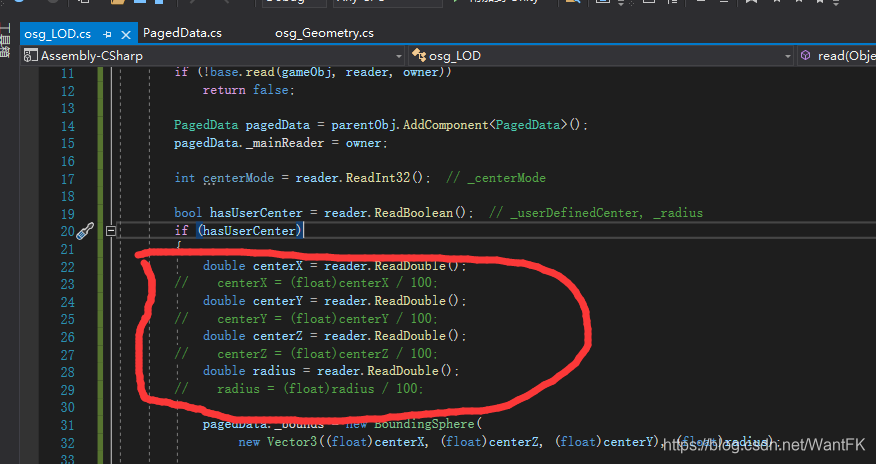Click line number 14 in the margin

point(68,126)
